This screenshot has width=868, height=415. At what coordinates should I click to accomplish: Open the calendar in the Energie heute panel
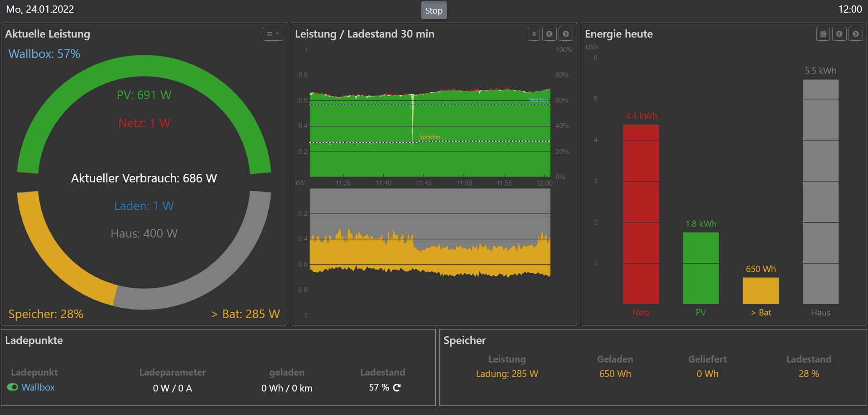tap(823, 34)
